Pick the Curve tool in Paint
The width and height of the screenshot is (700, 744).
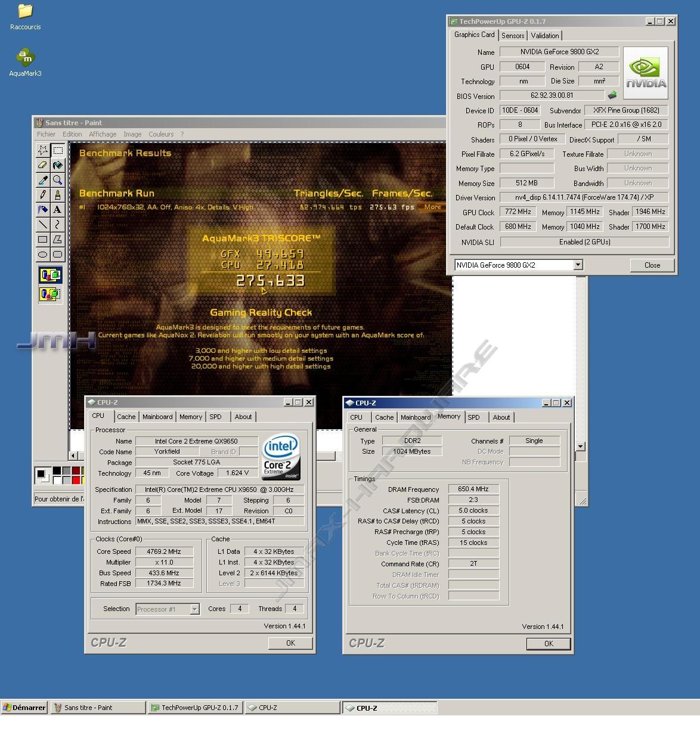[57, 225]
